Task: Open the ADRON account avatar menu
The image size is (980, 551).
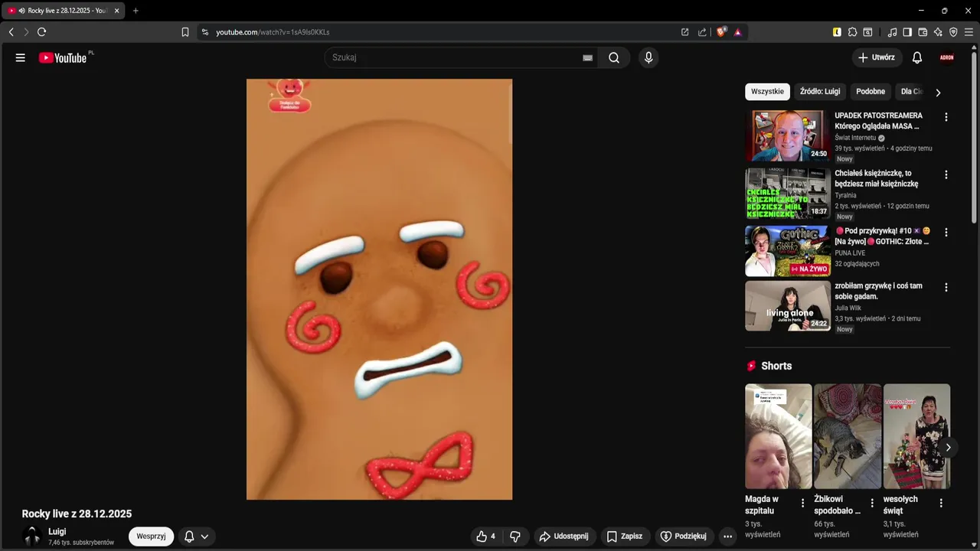Action: [x=947, y=57]
